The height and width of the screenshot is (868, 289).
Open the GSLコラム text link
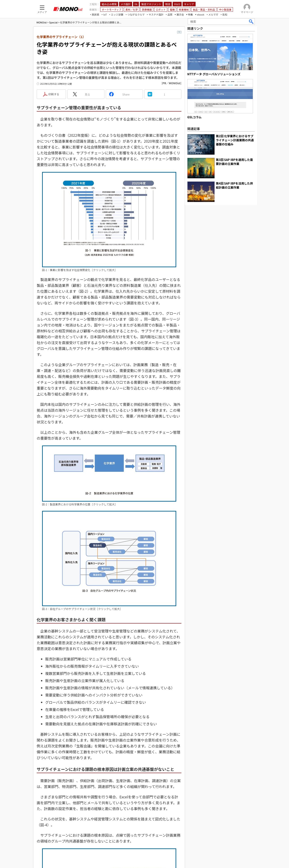click(x=194, y=117)
